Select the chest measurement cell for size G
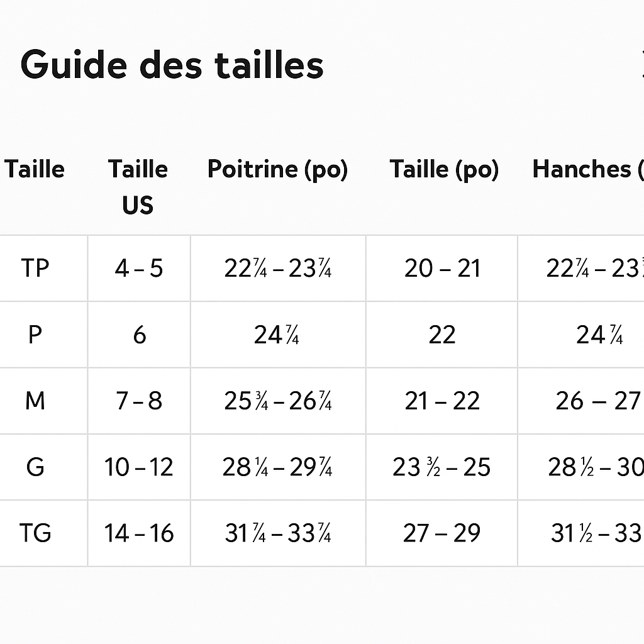 point(277,467)
